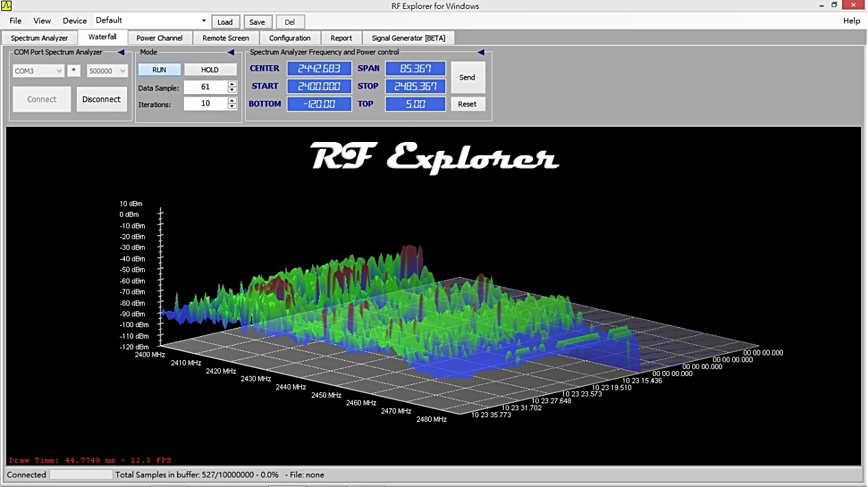Decrease the Iterations value by one
This screenshot has height=487, width=868.
232,106
